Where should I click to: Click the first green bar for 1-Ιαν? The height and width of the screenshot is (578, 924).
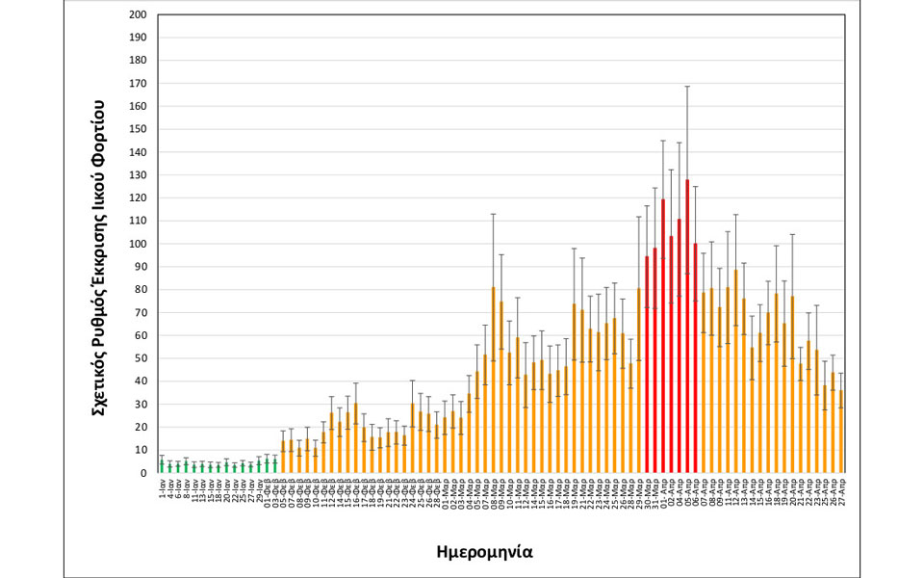162,466
